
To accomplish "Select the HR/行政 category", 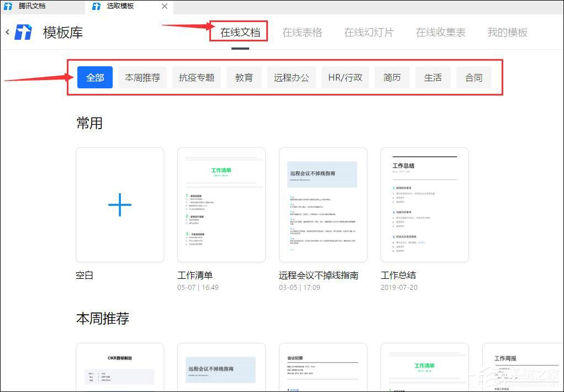I will 345,77.
